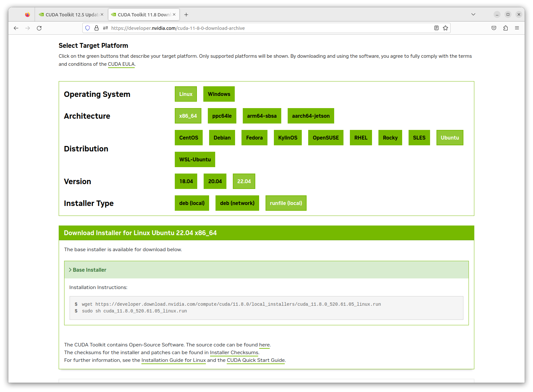Open the Firefox View icon
The width and height of the screenshot is (533, 392).
pos(28,15)
